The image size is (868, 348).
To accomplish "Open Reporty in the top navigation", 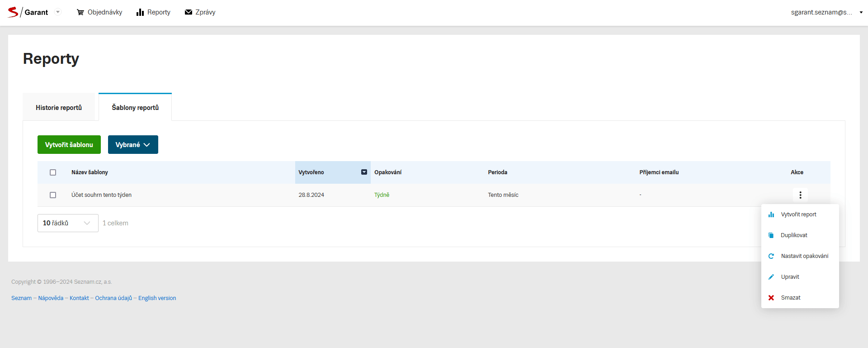I will click(154, 12).
